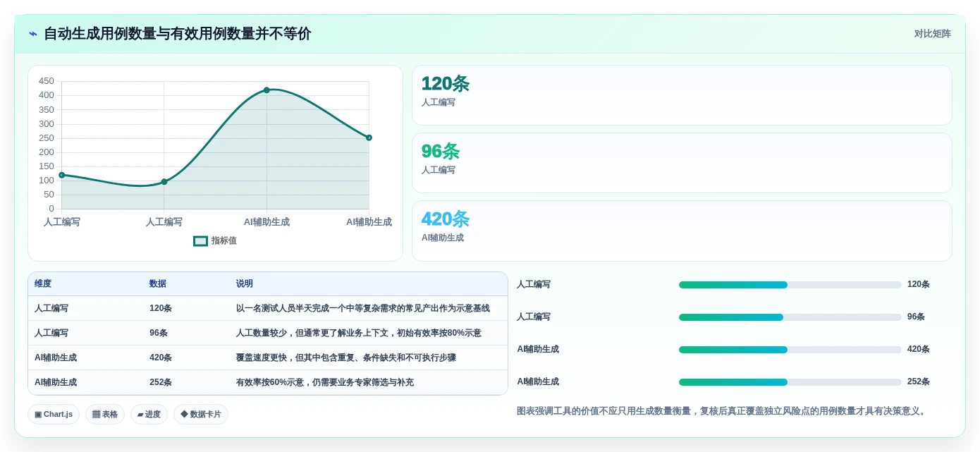Image resolution: width=980 pixels, height=452 pixels.
Task: Click the description starting 覆盖速度更快
Action: tap(346, 358)
